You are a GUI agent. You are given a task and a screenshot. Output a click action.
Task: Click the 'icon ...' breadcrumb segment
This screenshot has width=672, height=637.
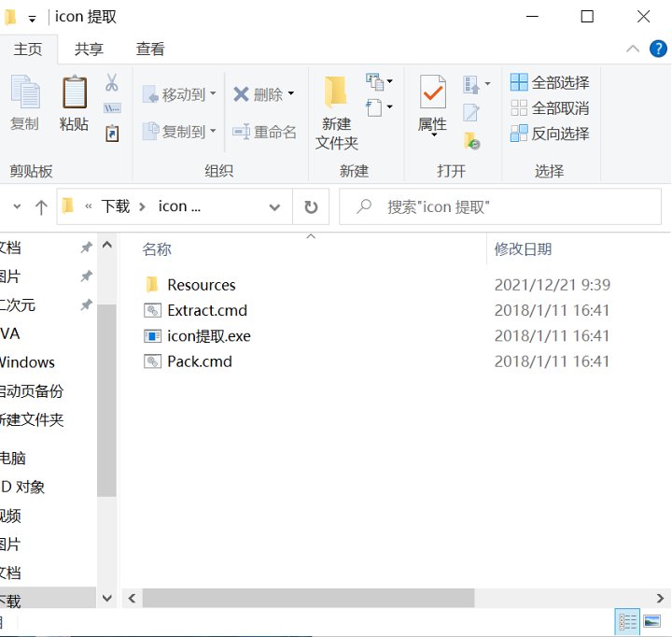point(179,206)
